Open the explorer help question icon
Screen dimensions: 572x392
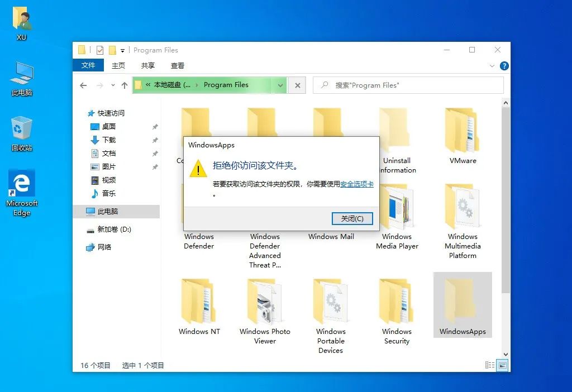click(504, 66)
